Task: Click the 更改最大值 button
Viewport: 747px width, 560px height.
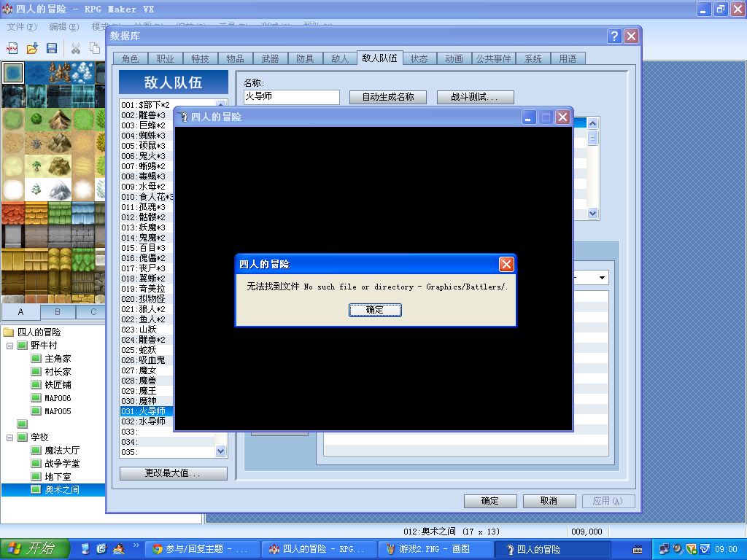Action: pyautogui.click(x=173, y=473)
